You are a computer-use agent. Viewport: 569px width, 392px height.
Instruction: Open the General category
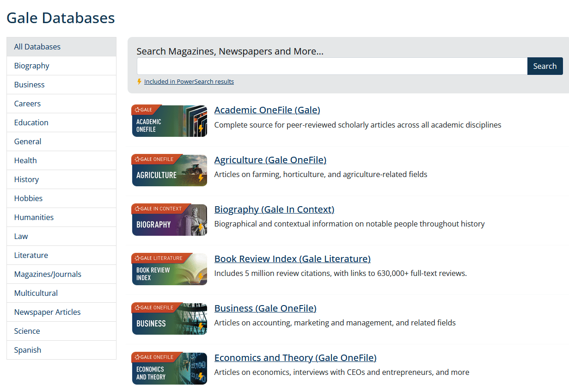tap(61, 141)
